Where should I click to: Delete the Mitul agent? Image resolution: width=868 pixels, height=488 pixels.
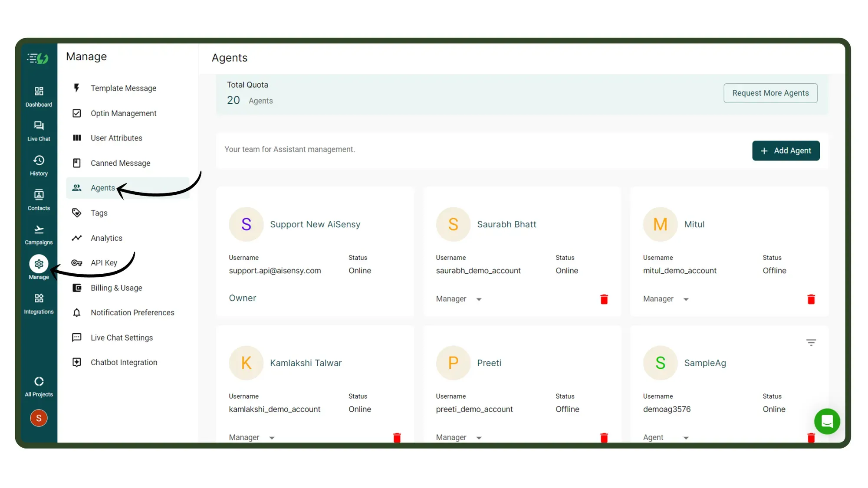coord(811,299)
